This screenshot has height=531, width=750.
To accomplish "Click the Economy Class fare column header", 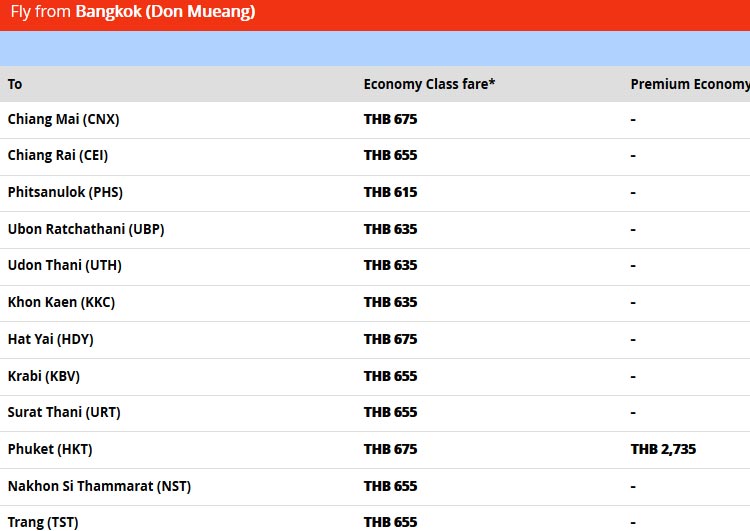I will (429, 84).
